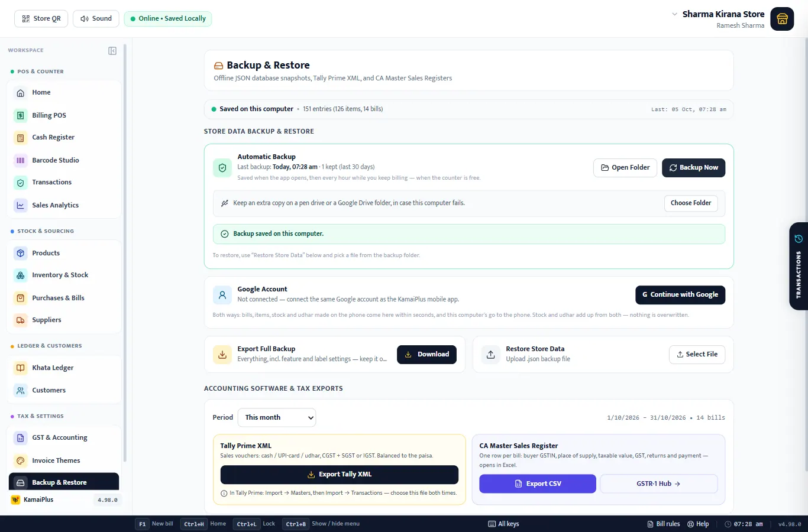Click Select File to restore data

[x=697, y=355]
